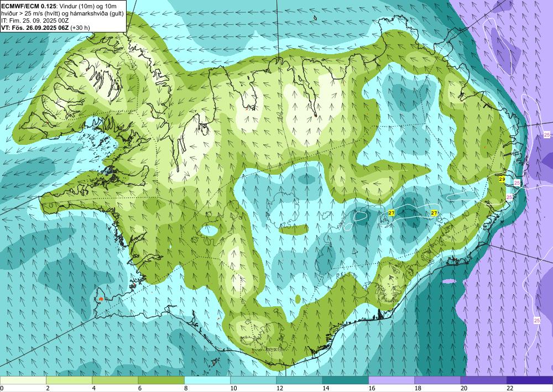Click the legend scale value "12"
This screenshot has width=553, height=392.
pyautogui.click(x=279, y=388)
